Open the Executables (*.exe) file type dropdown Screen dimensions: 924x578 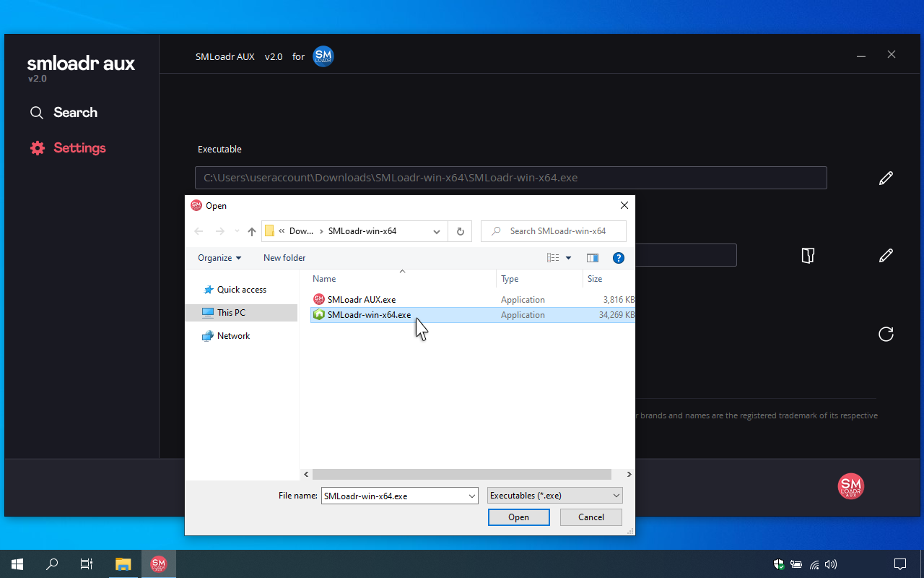pos(554,496)
